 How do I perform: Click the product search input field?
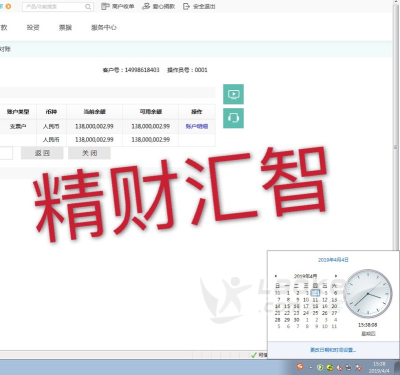[53, 7]
